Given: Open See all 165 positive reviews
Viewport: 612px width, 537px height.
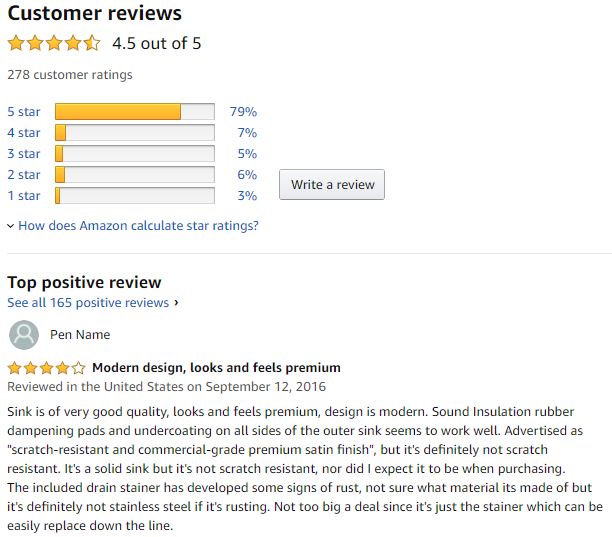Looking at the screenshot, I should coord(88,302).
